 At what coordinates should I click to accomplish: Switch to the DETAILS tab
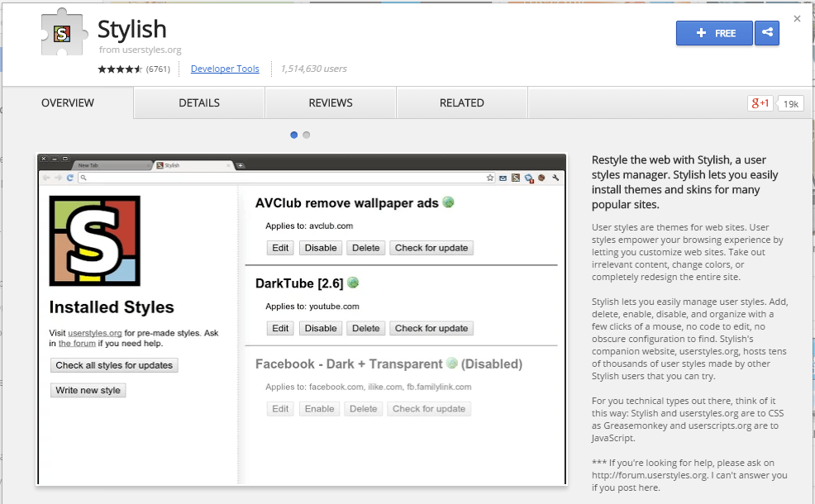pyautogui.click(x=198, y=102)
